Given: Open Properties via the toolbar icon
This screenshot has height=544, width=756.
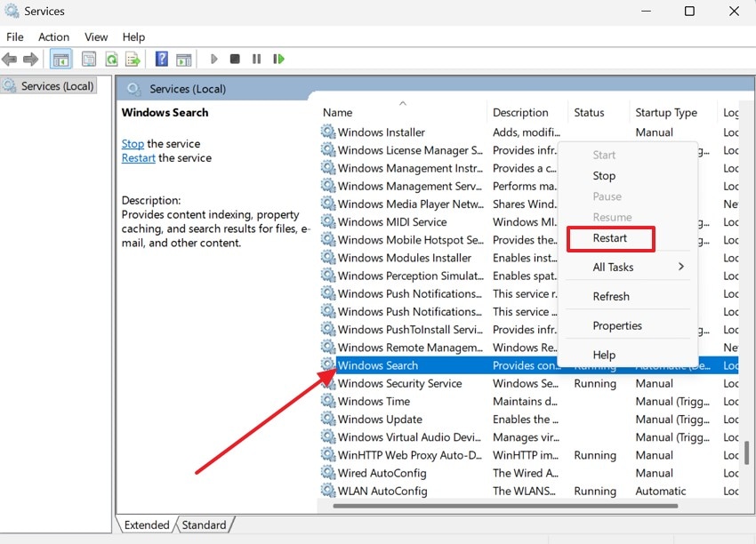Looking at the screenshot, I should [89, 59].
